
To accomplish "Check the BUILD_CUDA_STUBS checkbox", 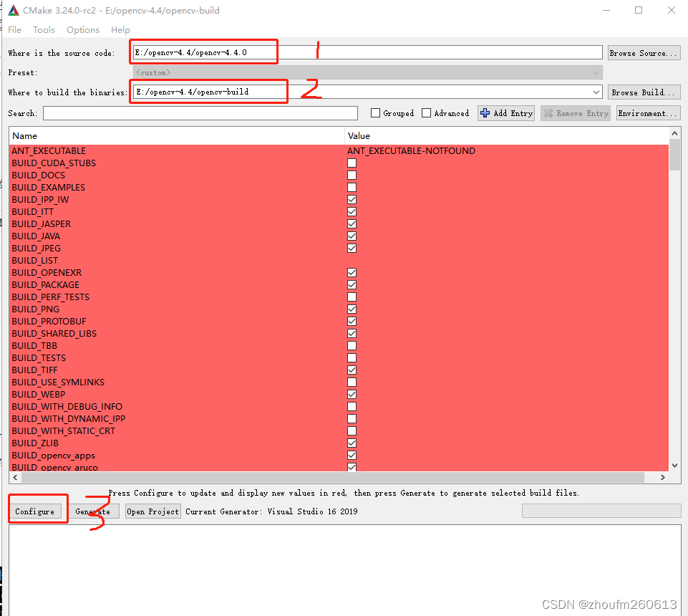I will click(352, 163).
